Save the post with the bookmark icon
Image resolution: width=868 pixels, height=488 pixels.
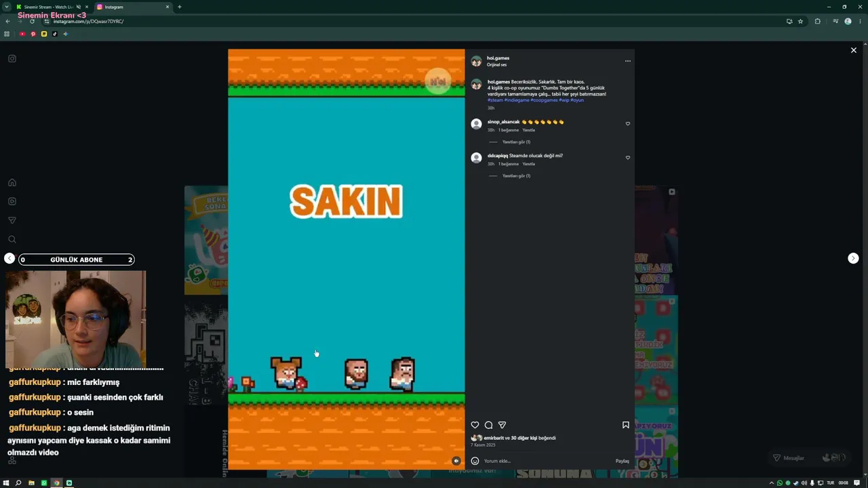click(x=626, y=425)
